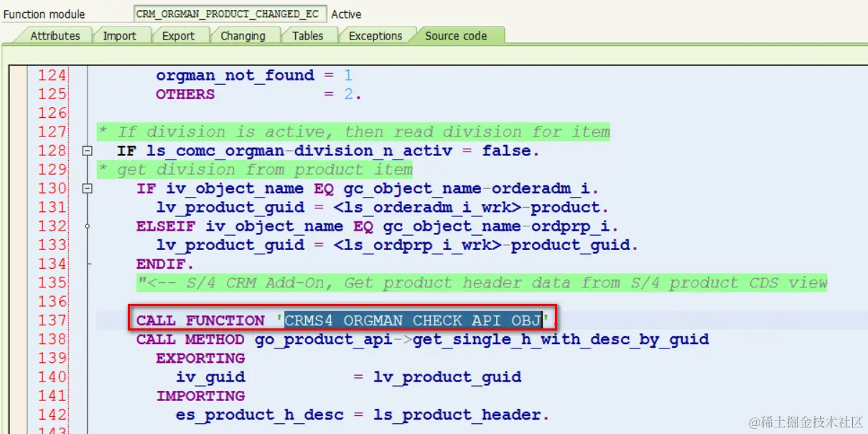Open the Changing tab
This screenshot has height=434, width=868.
[x=243, y=35]
